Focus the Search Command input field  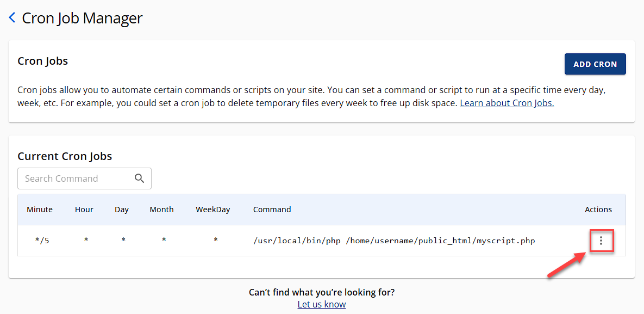76,178
